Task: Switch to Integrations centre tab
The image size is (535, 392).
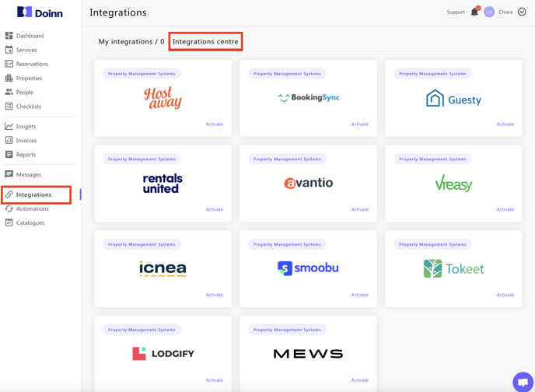Action: 205,42
